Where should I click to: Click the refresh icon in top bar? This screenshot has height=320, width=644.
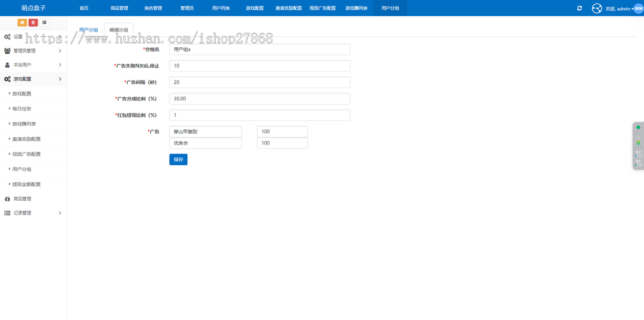click(x=580, y=8)
